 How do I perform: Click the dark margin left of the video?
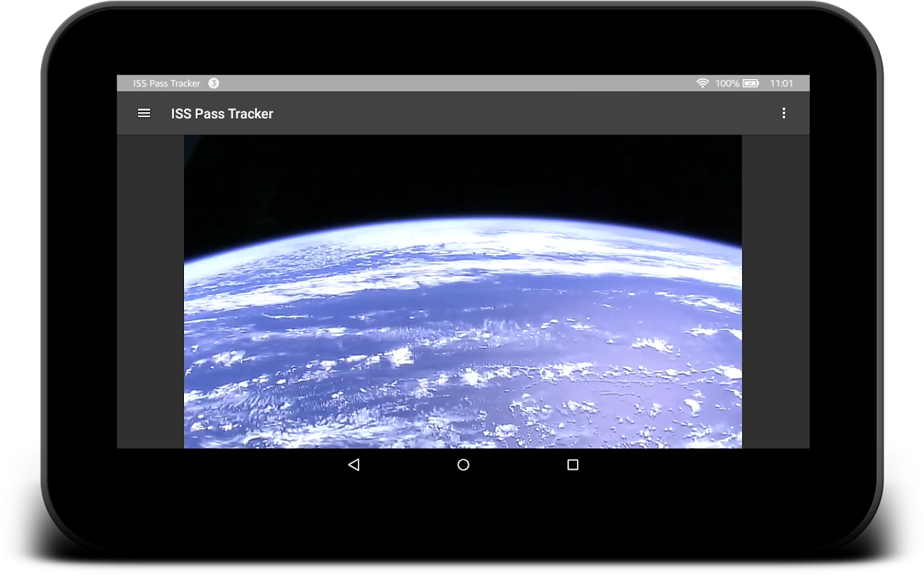pos(150,291)
